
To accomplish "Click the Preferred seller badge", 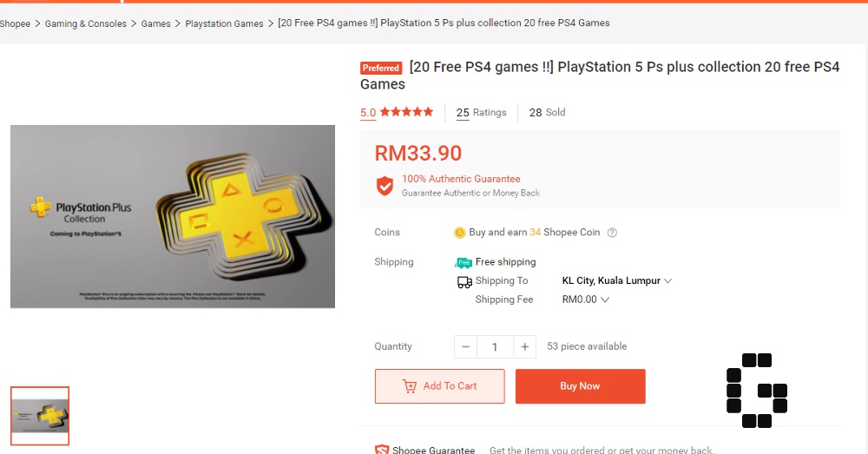I will pyautogui.click(x=381, y=68).
